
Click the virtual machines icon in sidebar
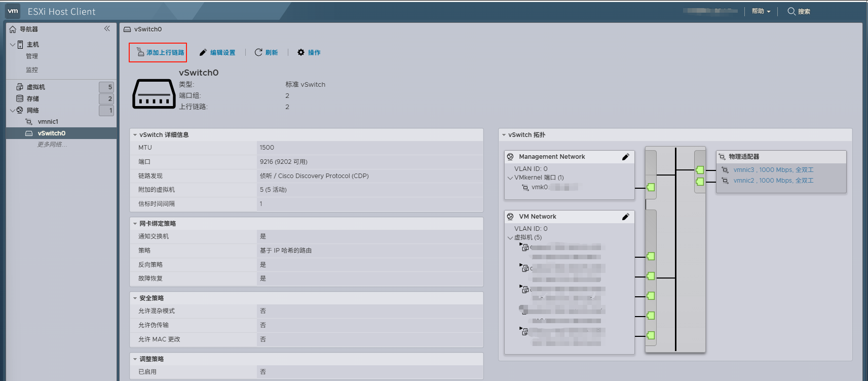[20, 87]
